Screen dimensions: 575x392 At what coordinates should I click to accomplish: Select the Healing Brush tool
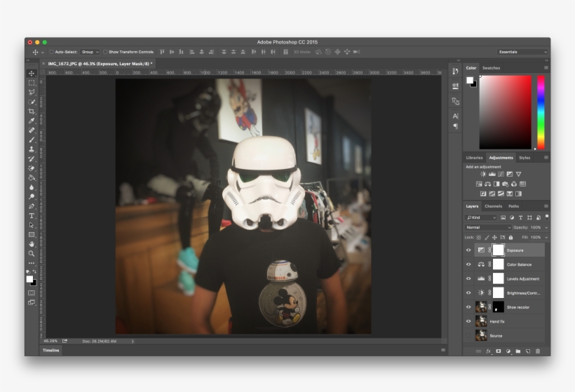32,130
